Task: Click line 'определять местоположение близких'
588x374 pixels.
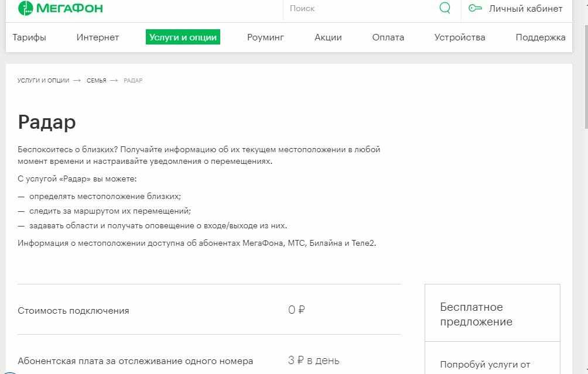Action: click(x=105, y=197)
